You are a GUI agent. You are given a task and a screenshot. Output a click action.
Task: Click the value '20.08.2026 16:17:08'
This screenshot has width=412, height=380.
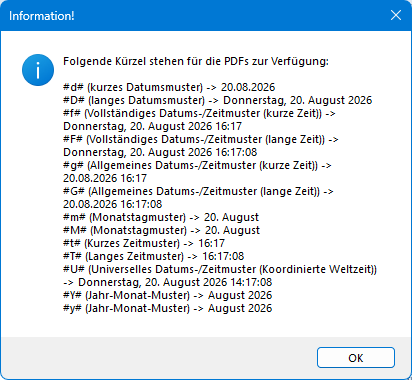(112, 204)
